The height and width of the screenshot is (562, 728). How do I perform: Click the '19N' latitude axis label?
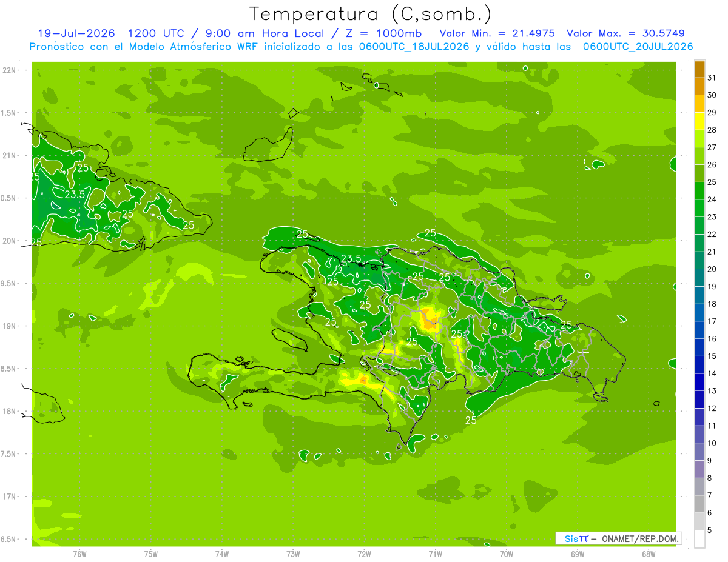(8, 326)
